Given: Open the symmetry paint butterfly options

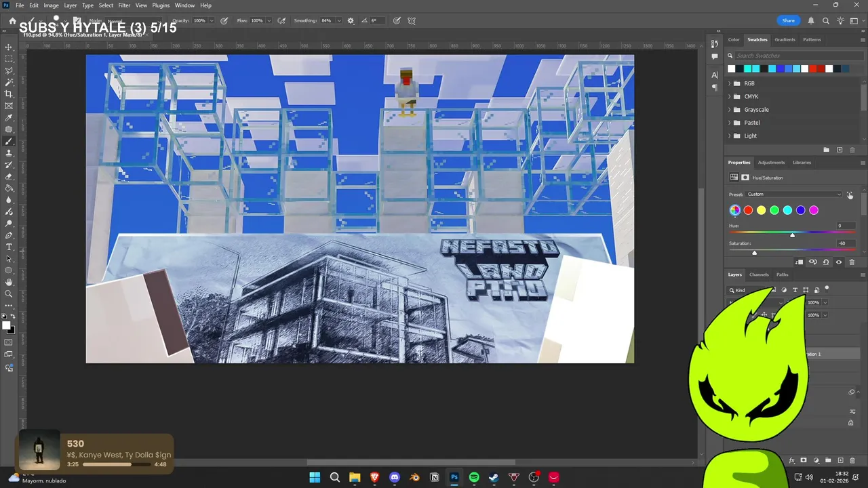Looking at the screenshot, I should (412, 21).
